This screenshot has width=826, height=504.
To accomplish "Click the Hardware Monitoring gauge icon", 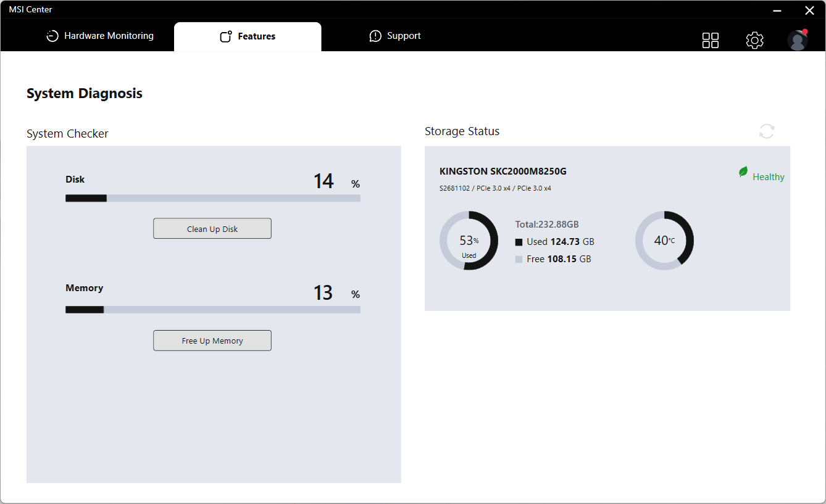I will pos(52,36).
